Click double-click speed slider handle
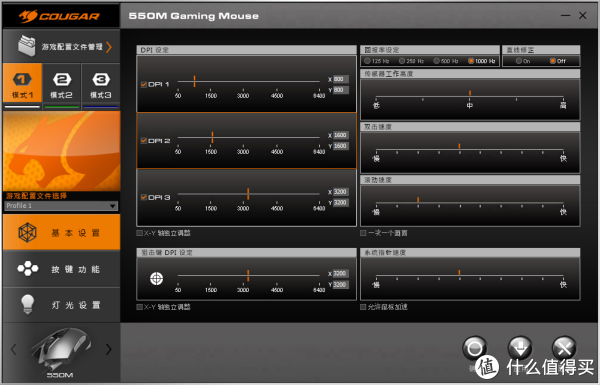Image resolution: width=600 pixels, height=385 pixels. [x=459, y=146]
